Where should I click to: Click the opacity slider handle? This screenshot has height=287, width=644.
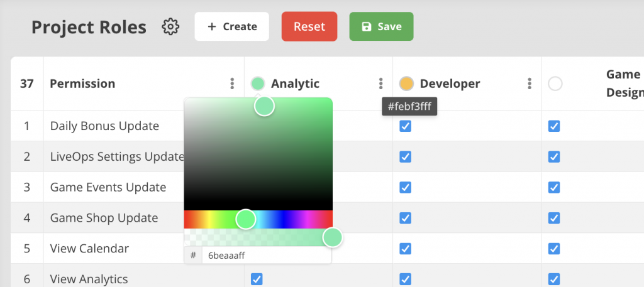click(x=332, y=237)
